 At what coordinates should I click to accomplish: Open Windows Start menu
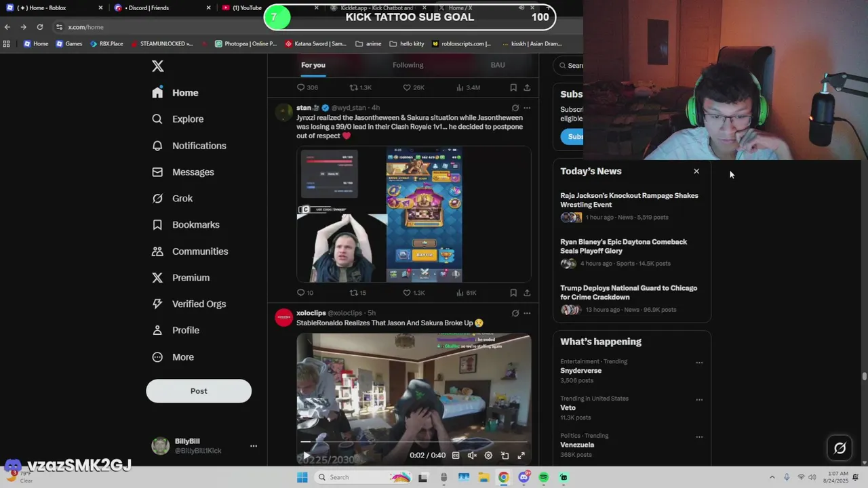tap(302, 477)
